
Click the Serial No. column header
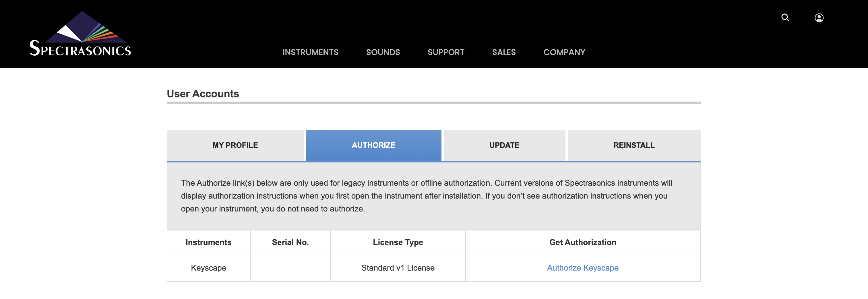290,242
